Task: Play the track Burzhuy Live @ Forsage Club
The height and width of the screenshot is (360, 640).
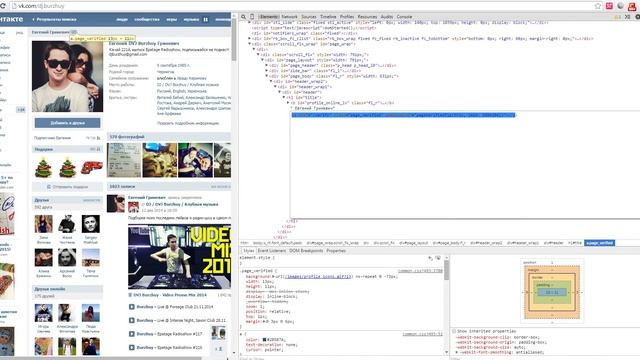Action: pos(131,307)
